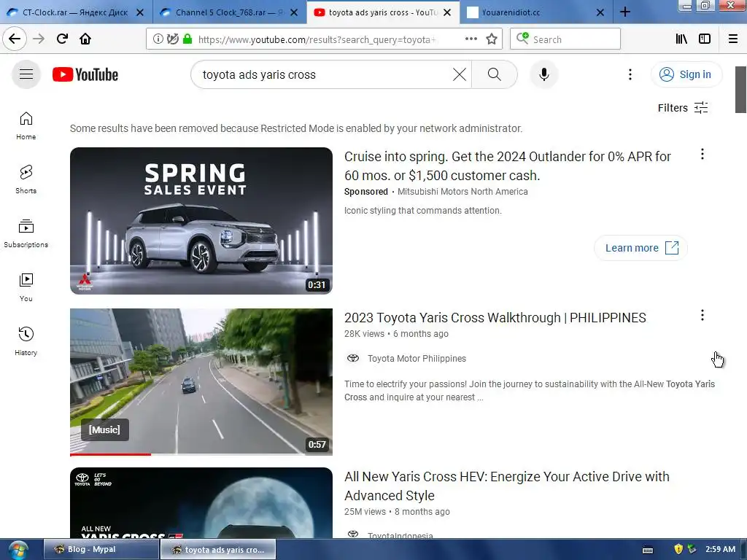The image size is (747, 560).
Task: Open the browser Library icon
Action: [x=681, y=39]
